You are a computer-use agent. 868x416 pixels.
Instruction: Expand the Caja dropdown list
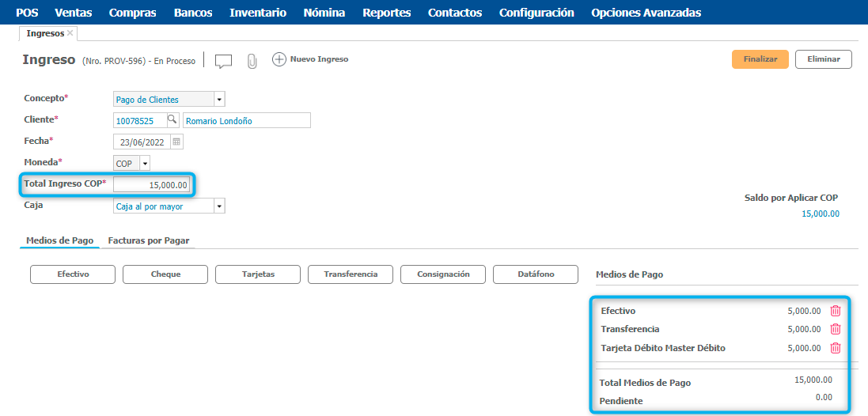click(219, 206)
